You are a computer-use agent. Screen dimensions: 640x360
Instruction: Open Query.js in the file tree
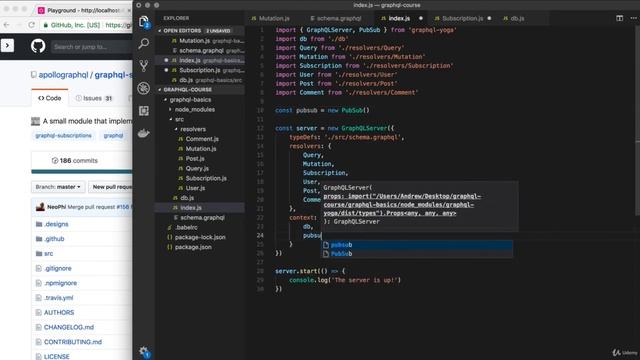[197, 168]
